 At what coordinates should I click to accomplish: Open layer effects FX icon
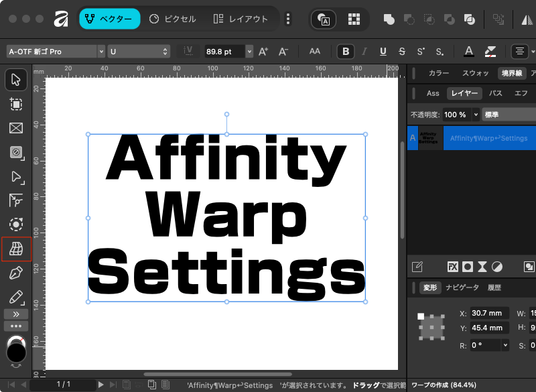click(x=452, y=267)
